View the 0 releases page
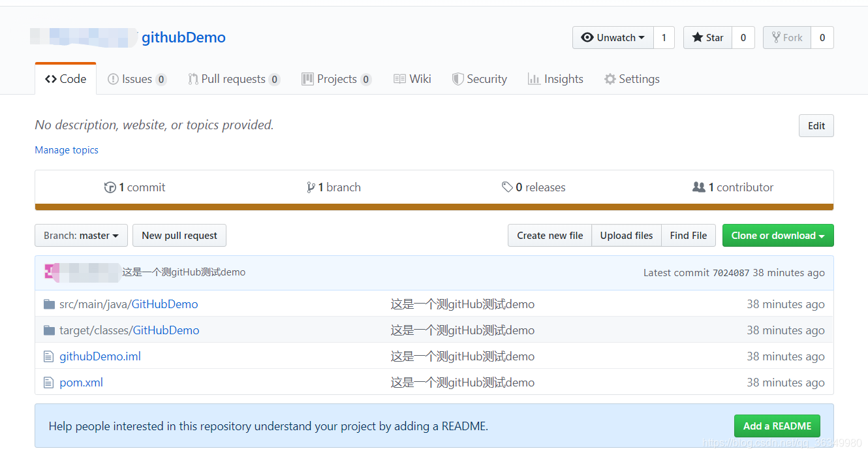 pos(533,187)
